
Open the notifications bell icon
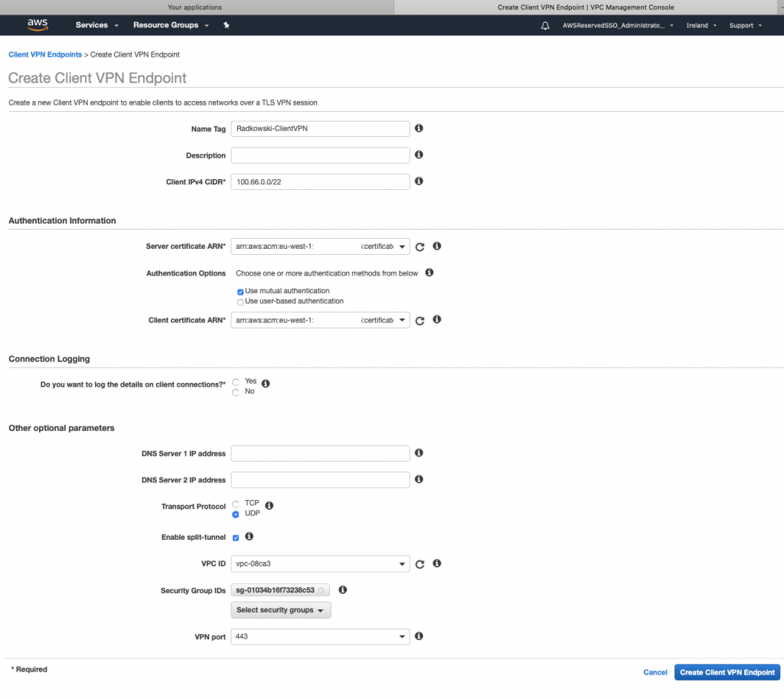pyautogui.click(x=545, y=25)
